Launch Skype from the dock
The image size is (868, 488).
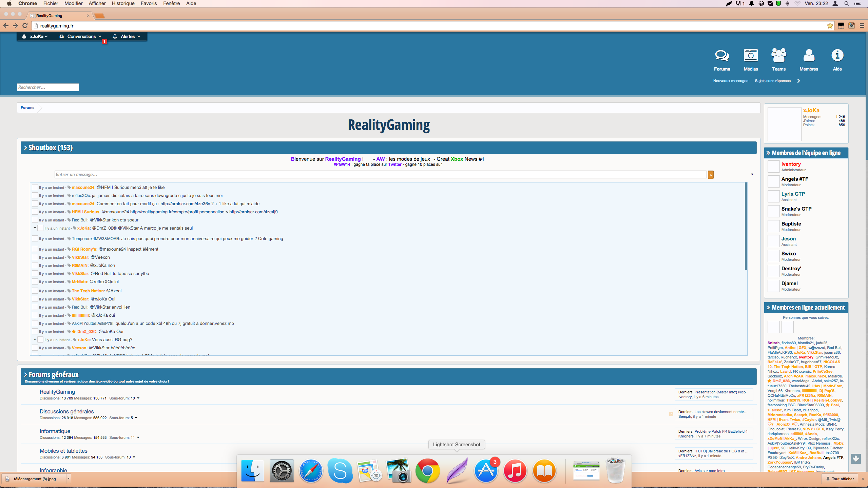tap(340, 471)
